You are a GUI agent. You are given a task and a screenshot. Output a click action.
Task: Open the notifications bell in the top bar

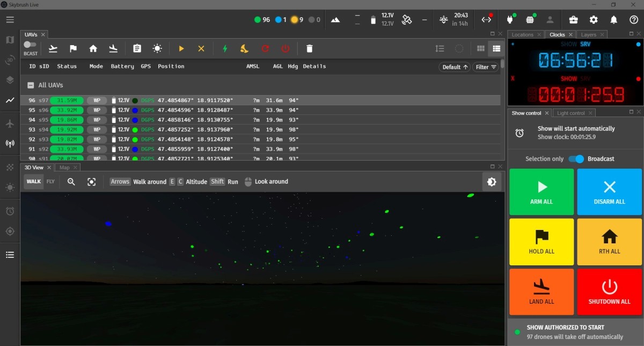tap(612, 19)
